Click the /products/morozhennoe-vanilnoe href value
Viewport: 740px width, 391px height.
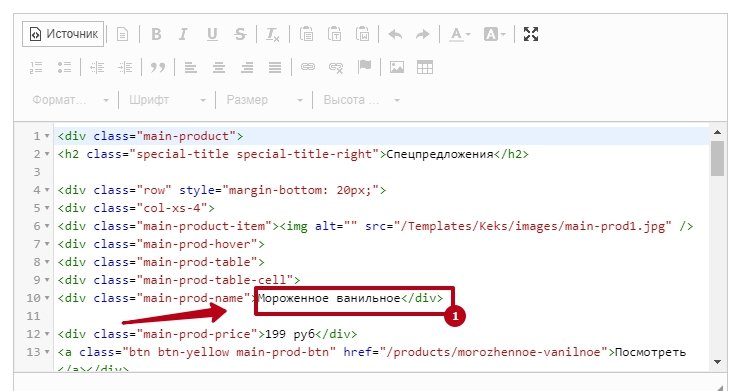pos(494,352)
